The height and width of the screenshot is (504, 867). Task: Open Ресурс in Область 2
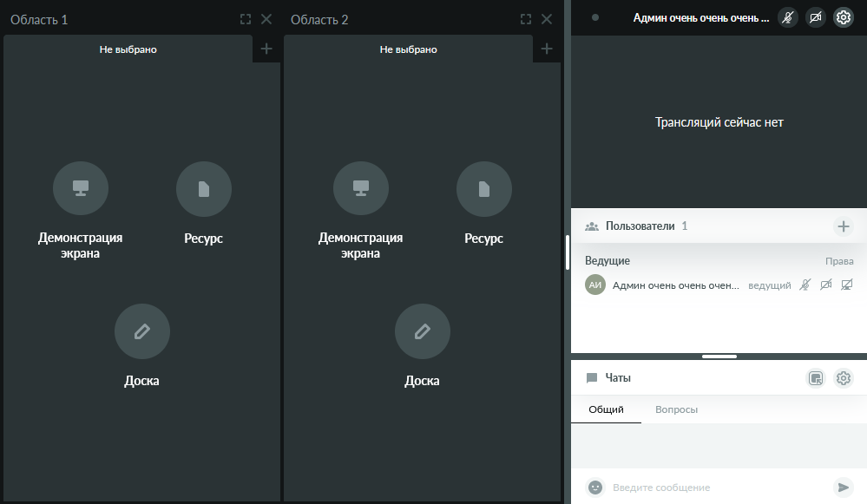(x=483, y=188)
